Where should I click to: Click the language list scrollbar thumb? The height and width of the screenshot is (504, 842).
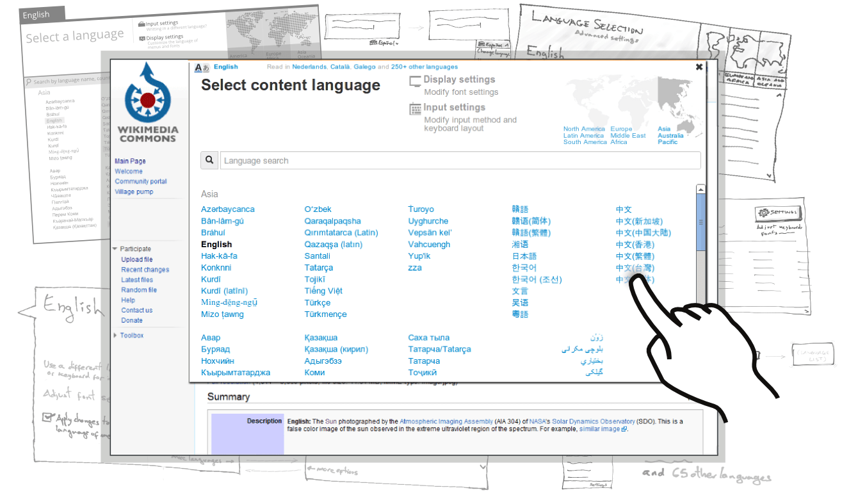[700, 222]
